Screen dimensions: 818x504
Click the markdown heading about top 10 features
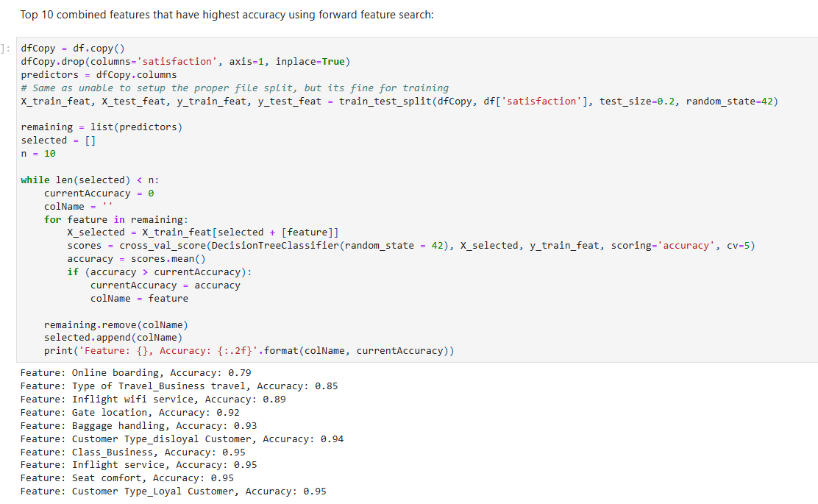pyautogui.click(x=227, y=15)
